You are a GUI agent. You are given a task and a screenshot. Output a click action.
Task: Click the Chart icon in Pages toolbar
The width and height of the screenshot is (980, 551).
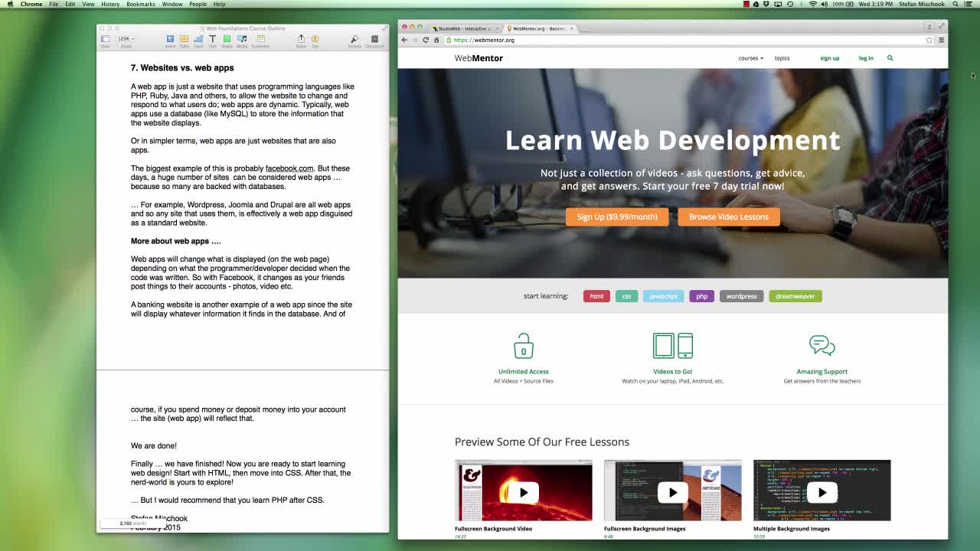pyautogui.click(x=198, y=41)
